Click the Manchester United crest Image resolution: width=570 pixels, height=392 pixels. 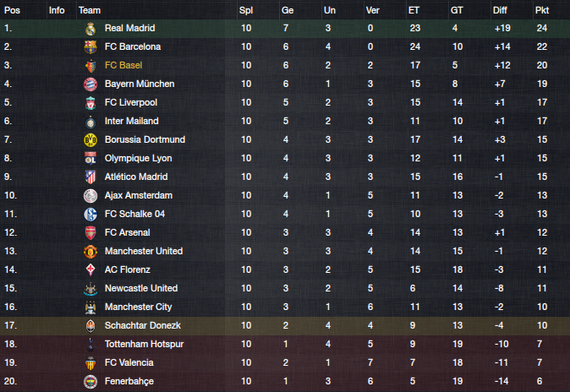click(x=90, y=252)
